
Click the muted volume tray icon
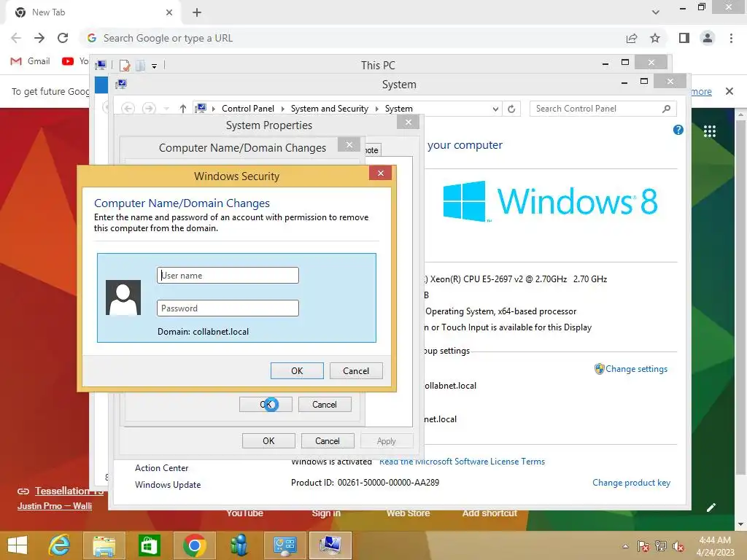point(678,546)
